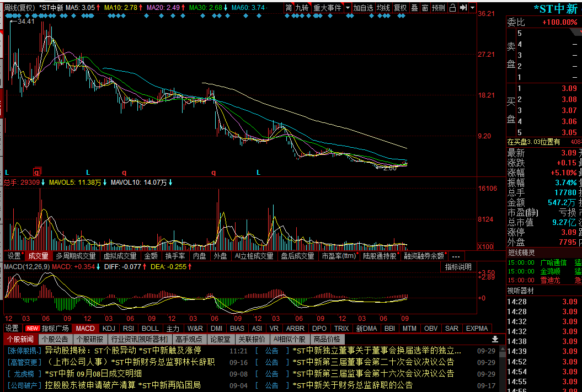Viewport: 582px width, 392px height.
Task: Open the 个股公告 announcements tab
Action: pos(55,339)
